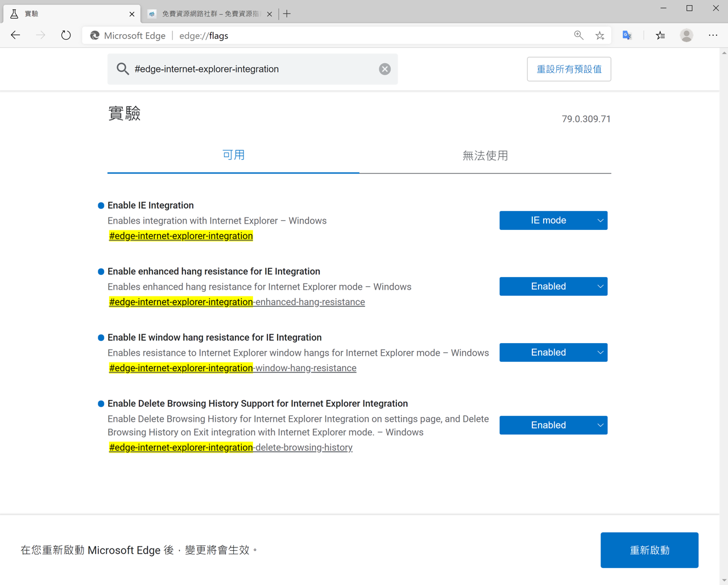The height and width of the screenshot is (585, 728).
Task: Click the page vertical scrollbar down arrow
Action: (723, 580)
